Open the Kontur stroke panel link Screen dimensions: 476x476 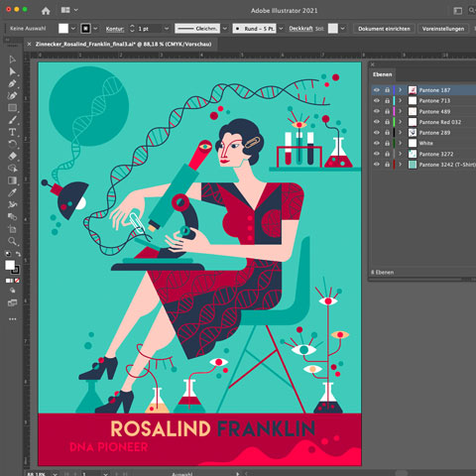click(115, 29)
